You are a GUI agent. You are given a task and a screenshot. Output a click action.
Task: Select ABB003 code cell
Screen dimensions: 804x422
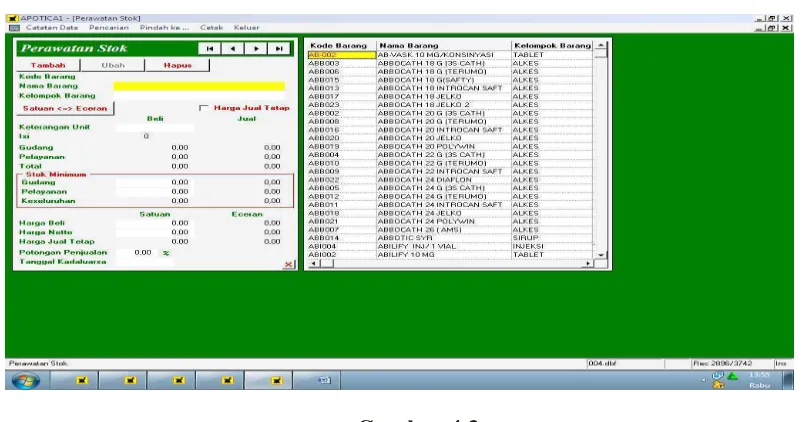[341, 64]
